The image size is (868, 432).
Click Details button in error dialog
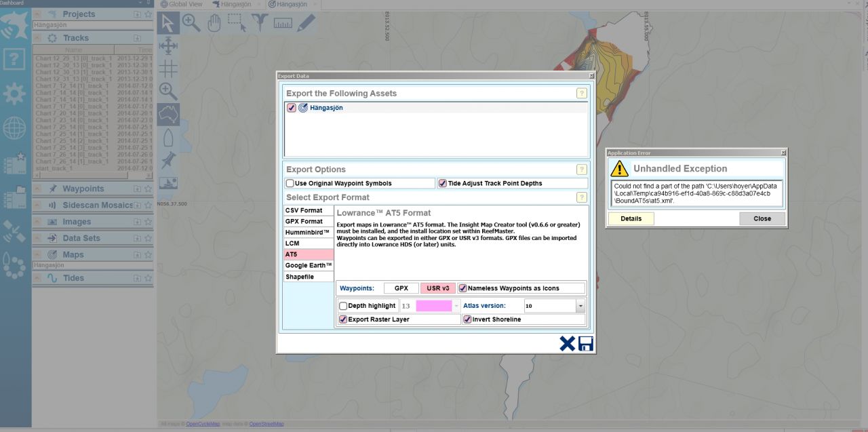point(631,218)
